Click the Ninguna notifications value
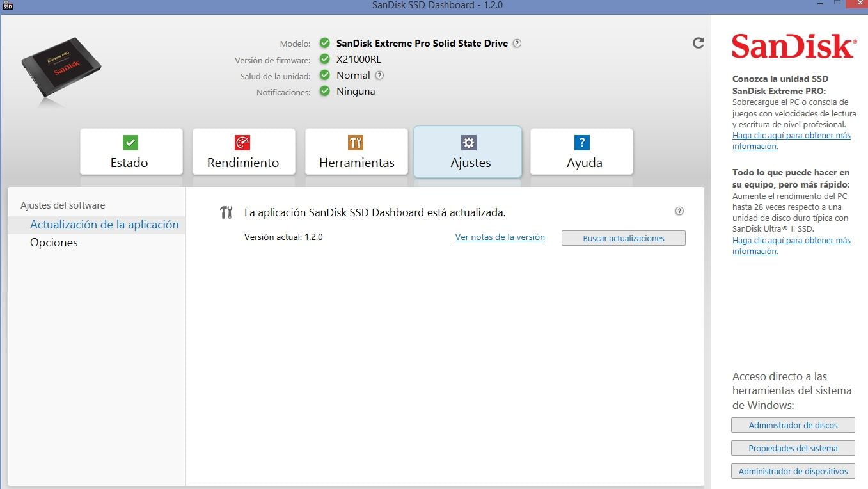 pyautogui.click(x=356, y=91)
